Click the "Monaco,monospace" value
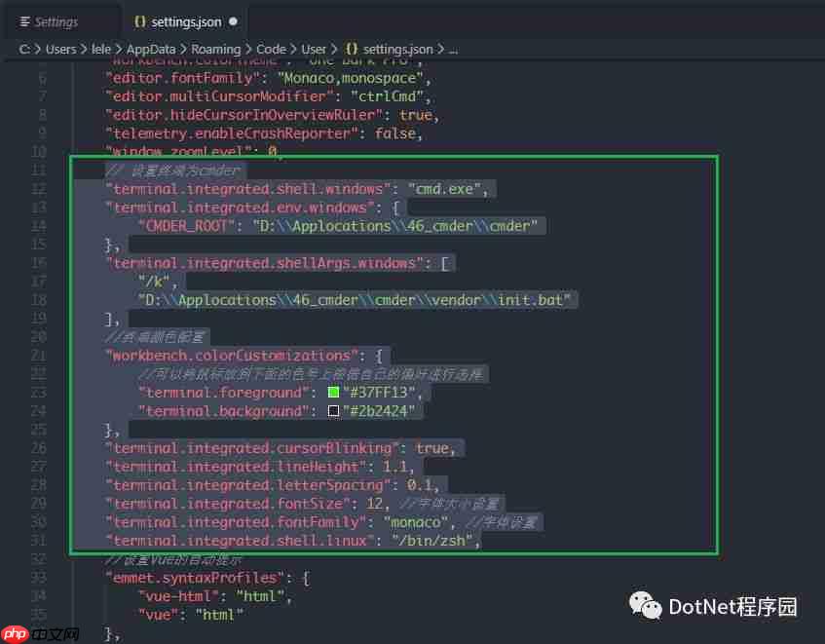825x644 pixels. (x=351, y=78)
